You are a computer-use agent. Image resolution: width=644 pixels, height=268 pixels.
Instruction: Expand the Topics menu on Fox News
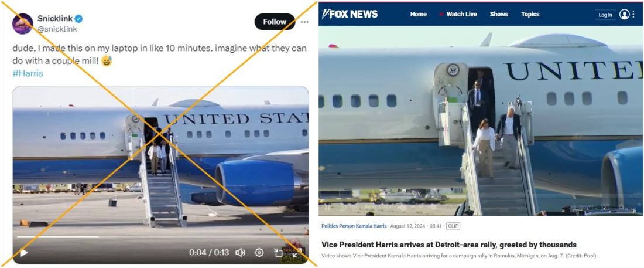(x=530, y=14)
